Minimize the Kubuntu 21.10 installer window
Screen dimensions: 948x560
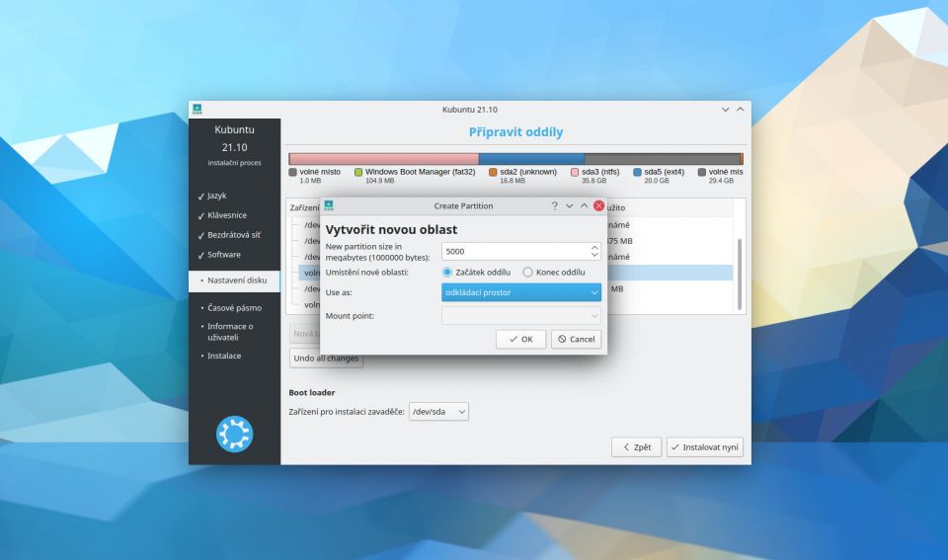pos(725,110)
